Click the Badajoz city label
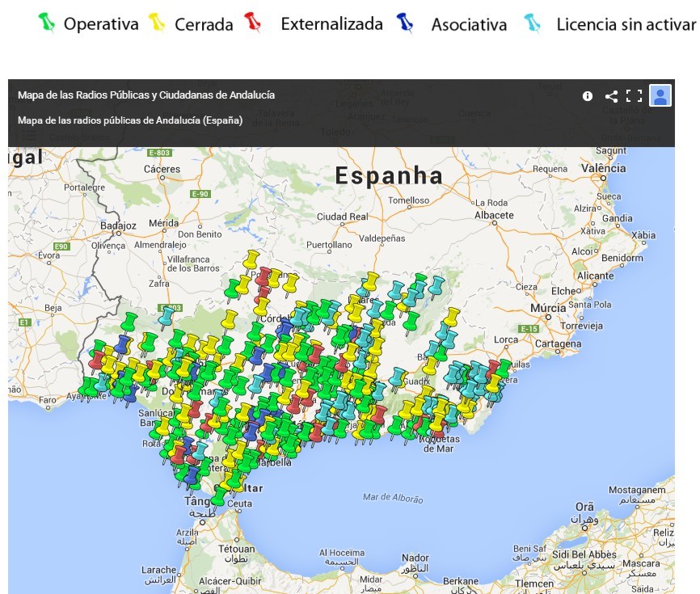 coord(119,226)
